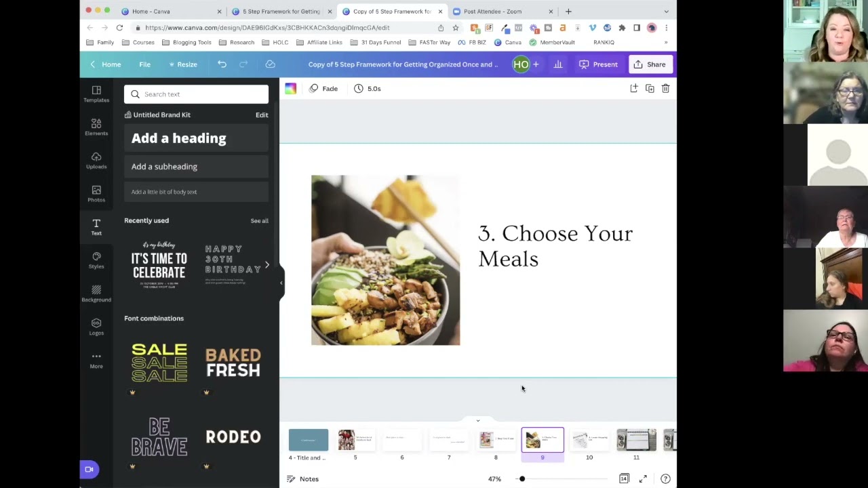Viewport: 868px width, 488px height.
Task: Delete page with trash icon
Action: [x=665, y=89]
